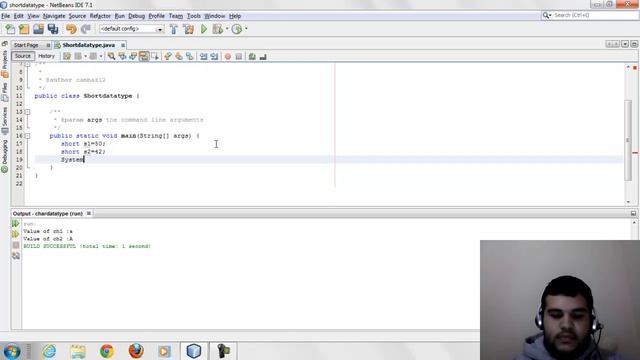Go to the Next Bookmark
The width and height of the screenshot is (640, 360).
coord(179,56)
